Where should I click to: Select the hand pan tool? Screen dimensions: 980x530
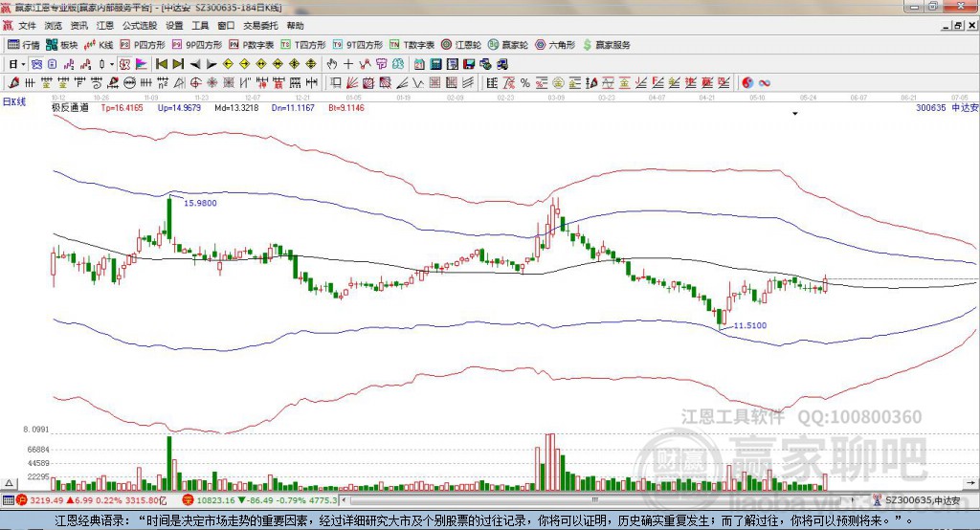click(332, 64)
